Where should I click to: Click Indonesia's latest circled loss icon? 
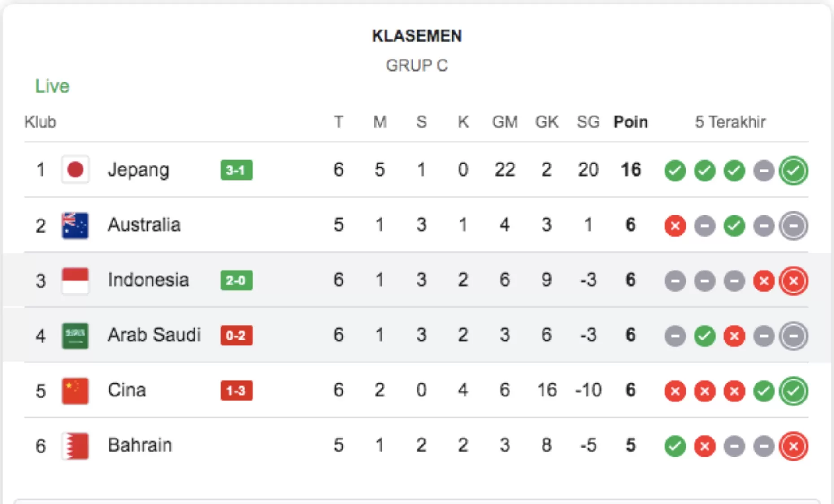pyautogui.click(x=793, y=281)
